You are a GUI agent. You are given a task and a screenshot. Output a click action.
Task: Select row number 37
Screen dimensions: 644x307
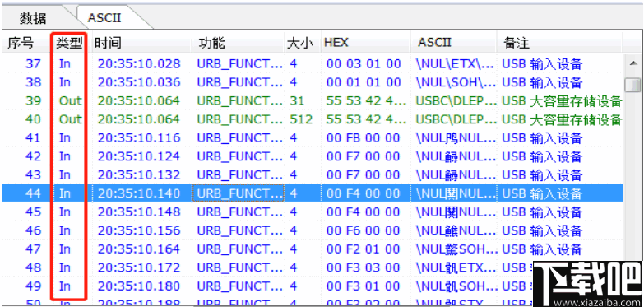[x=313, y=63]
